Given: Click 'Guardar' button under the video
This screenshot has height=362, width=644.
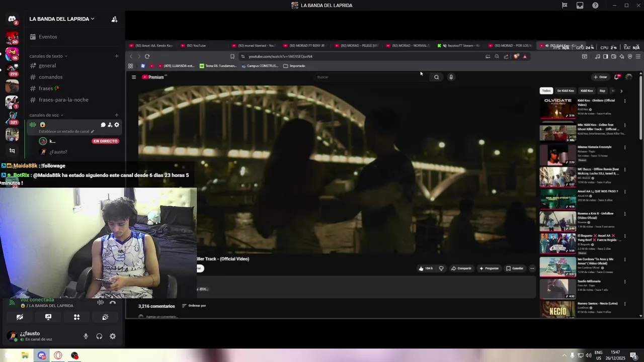Looking at the screenshot, I should coord(515,268).
